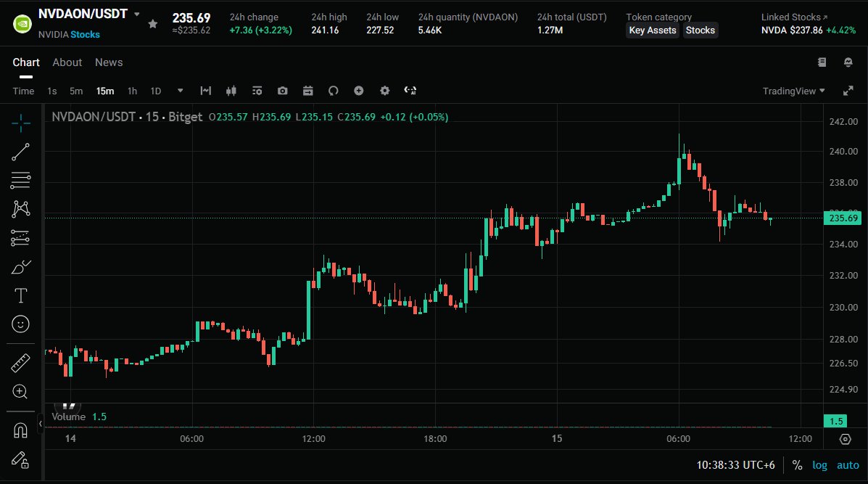Screen dimensions: 868x484
Task: Open the candlestick chart type selector
Action: tap(231, 91)
